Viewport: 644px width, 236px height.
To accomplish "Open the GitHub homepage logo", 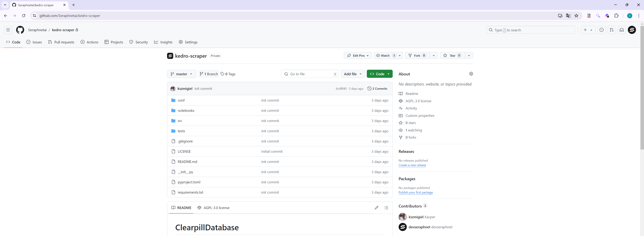I will (x=20, y=30).
